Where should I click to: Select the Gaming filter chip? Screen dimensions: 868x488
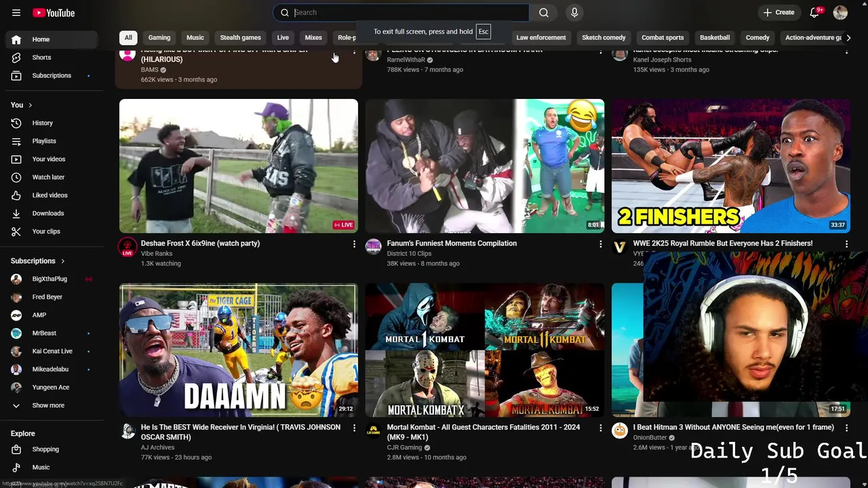(159, 37)
